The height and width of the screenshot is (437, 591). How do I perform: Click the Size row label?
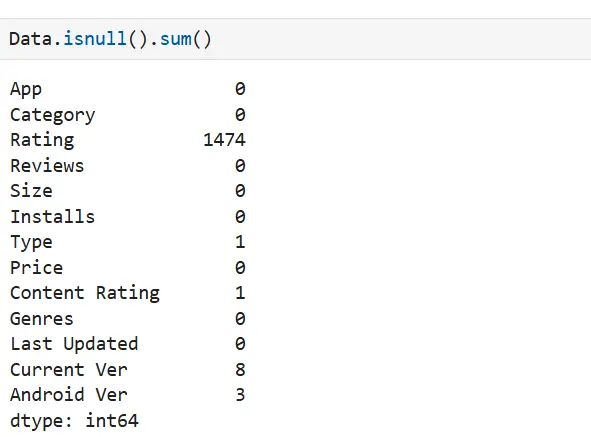click(x=31, y=191)
